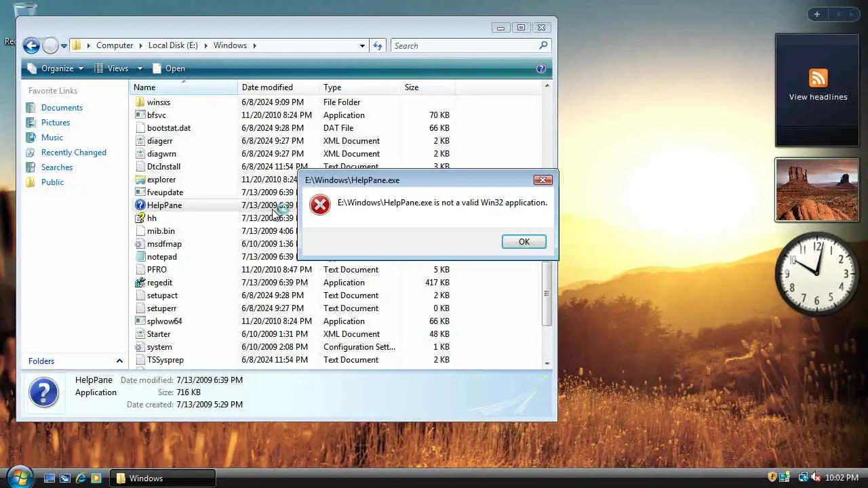
Task: Click the Searches icon in Favorite Links
Action: [x=31, y=167]
